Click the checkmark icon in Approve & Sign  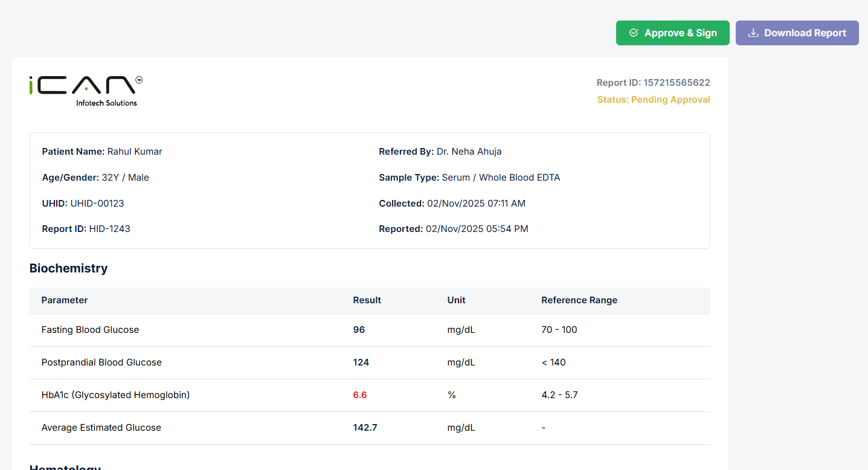point(634,33)
